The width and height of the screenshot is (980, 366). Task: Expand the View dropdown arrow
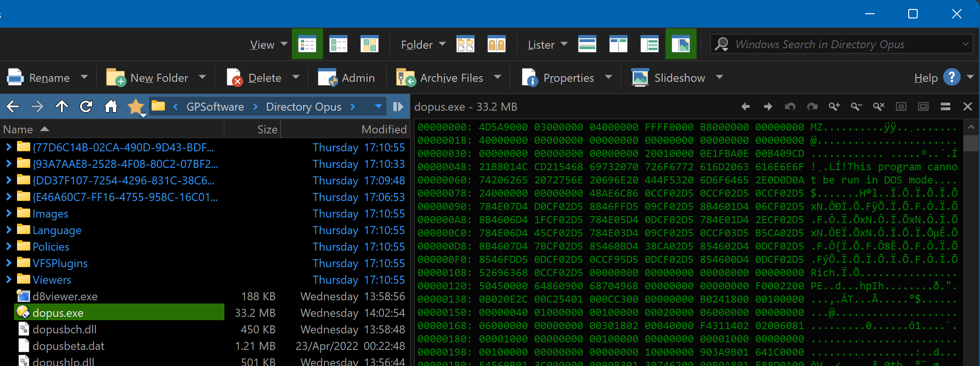[284, 44]
